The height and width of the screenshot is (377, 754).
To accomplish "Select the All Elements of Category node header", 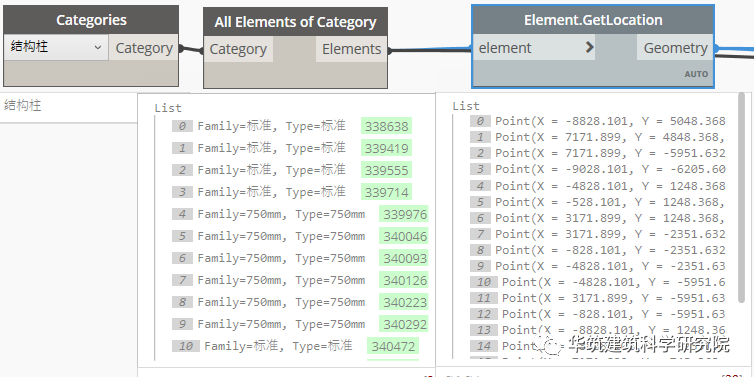I will 295,22.
